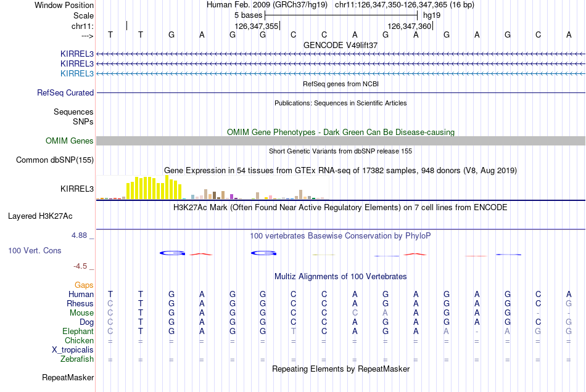Select the 'Dog' alignment row label
586x392 pixels.
point(87,322)
